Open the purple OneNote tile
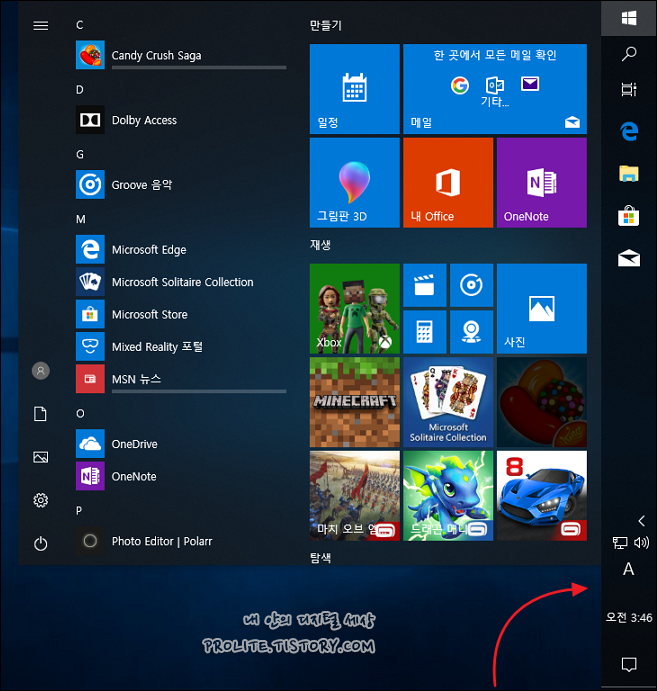657x691 pixels. [542, 182]
